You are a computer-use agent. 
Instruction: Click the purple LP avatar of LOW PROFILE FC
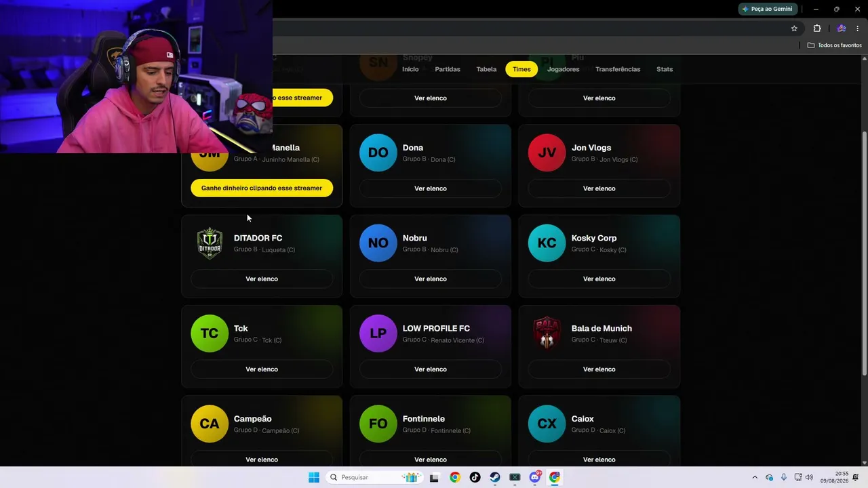tap(378, 333)
